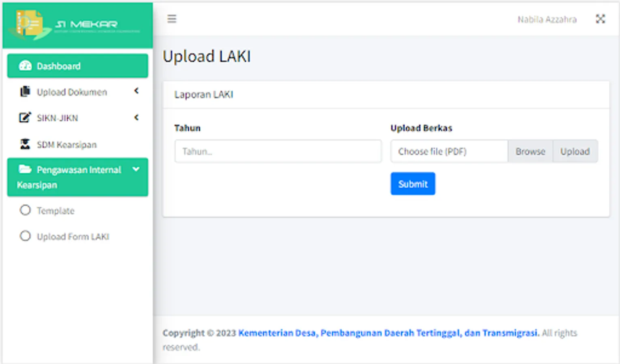620x364 pixels.
Task: Click the blue Submit button
Action: point(413,184)
